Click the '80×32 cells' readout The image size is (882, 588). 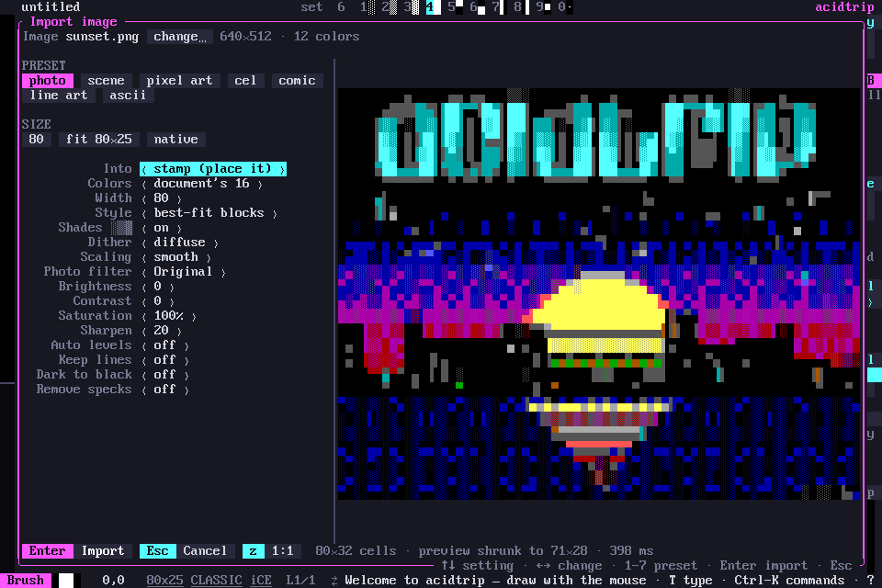pos(356,551)
